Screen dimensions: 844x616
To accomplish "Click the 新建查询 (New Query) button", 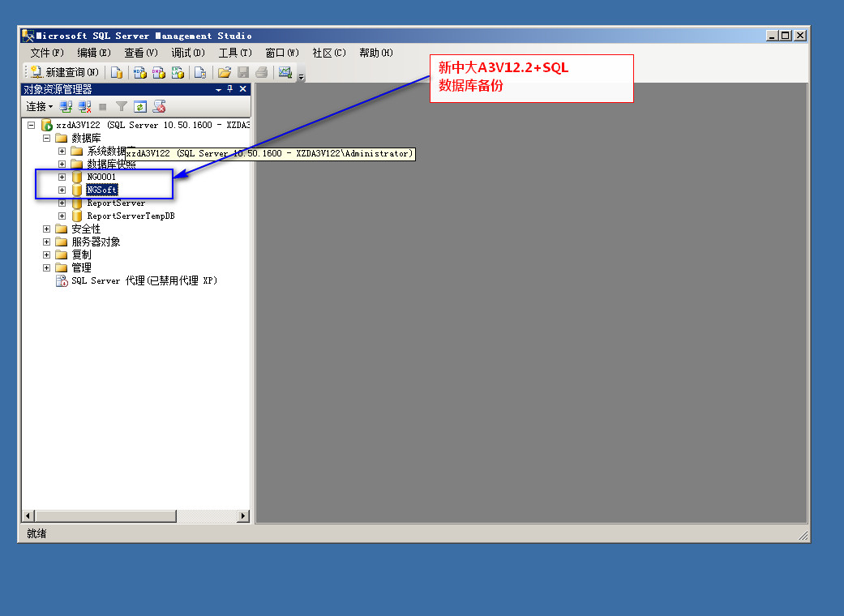I will 65,73.
